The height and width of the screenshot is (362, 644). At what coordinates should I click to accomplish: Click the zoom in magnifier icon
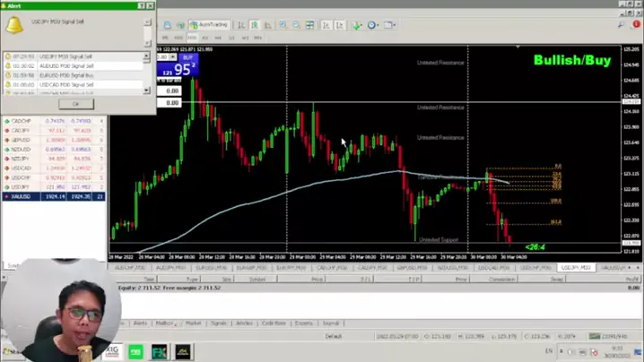[283, 25]
